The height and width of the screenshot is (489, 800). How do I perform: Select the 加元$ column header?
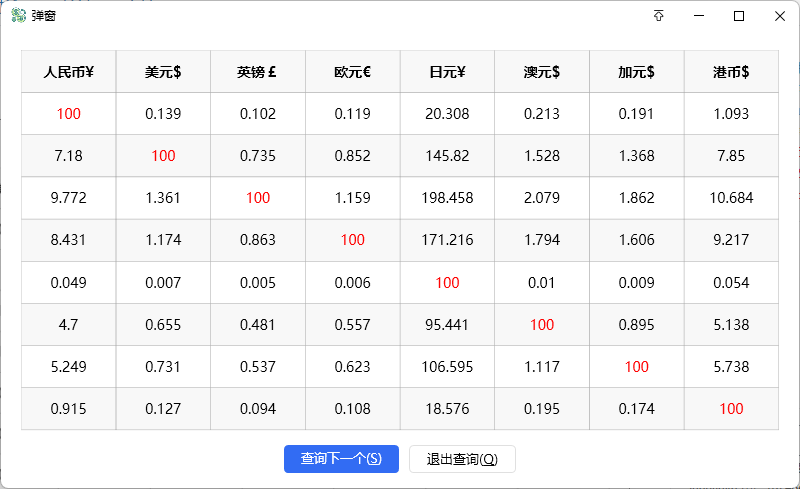(x=637, y=71)
